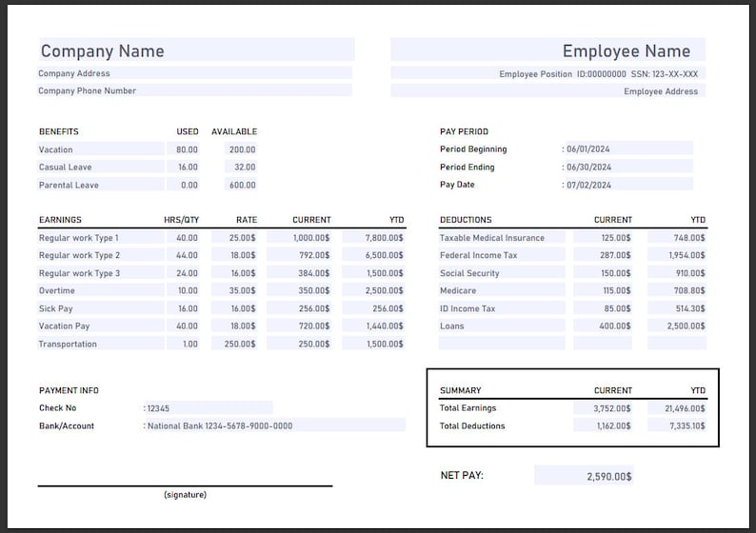Screen dimensions: 756x533
Task: Select the SSN: 123-XX-XXX text
Action: pos(665,73)
